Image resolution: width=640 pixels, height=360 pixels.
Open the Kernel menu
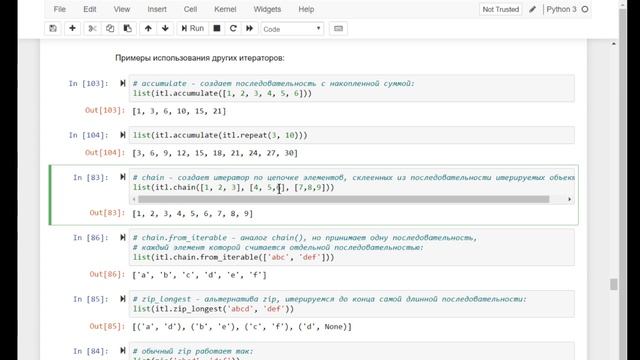pos(225,9)
